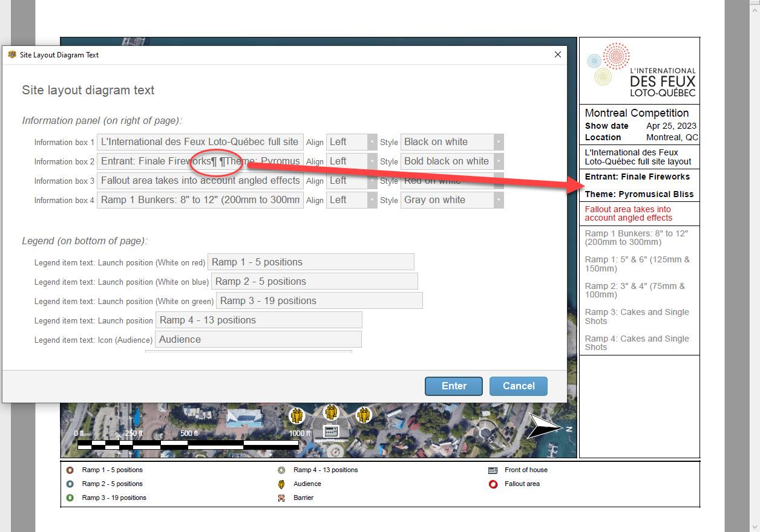
Task: Click the Loto-Québec fireworks logo
Action: 640,71
